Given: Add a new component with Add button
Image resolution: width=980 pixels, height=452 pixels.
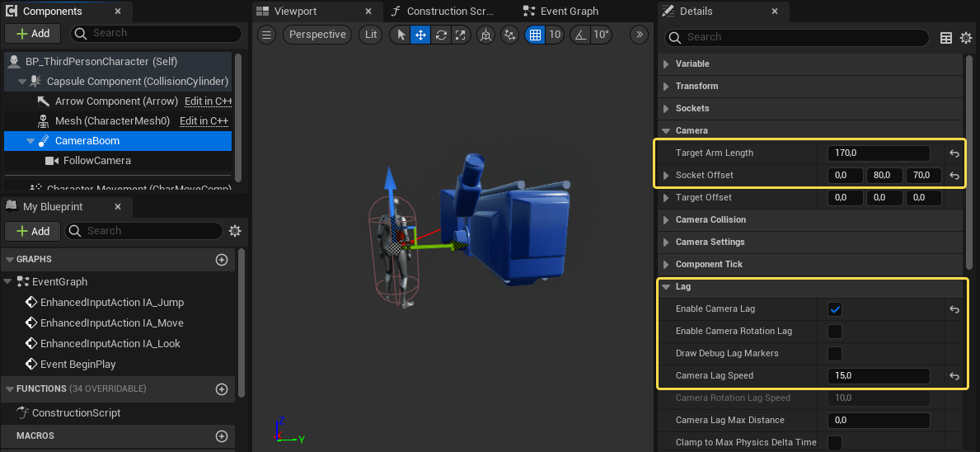Looking at the screenshot, I should 32,33.
